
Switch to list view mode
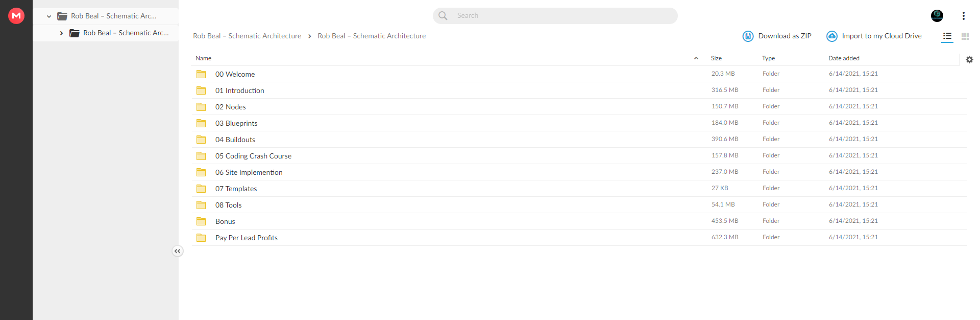[x=947, y=36]
